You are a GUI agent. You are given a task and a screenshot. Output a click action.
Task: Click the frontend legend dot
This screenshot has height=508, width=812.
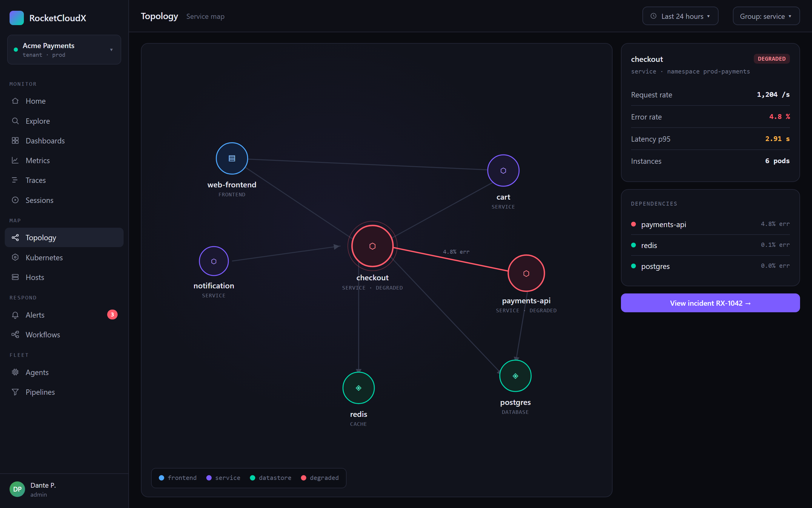(162, 478)
